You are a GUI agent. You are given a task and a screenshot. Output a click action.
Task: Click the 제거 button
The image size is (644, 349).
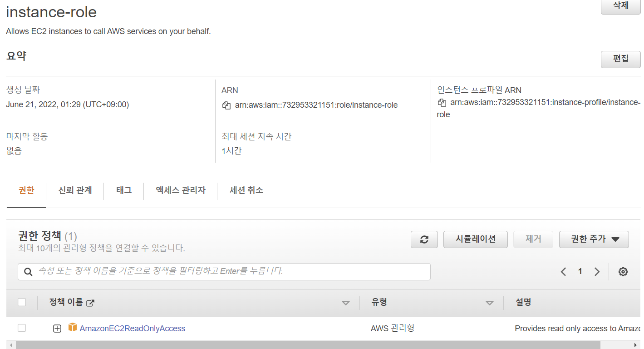pos(533,239)
